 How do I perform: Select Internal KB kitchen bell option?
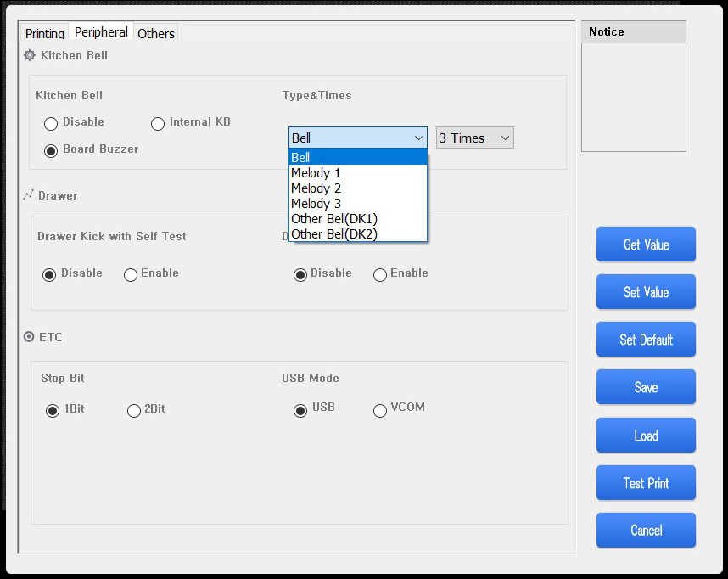158,124
